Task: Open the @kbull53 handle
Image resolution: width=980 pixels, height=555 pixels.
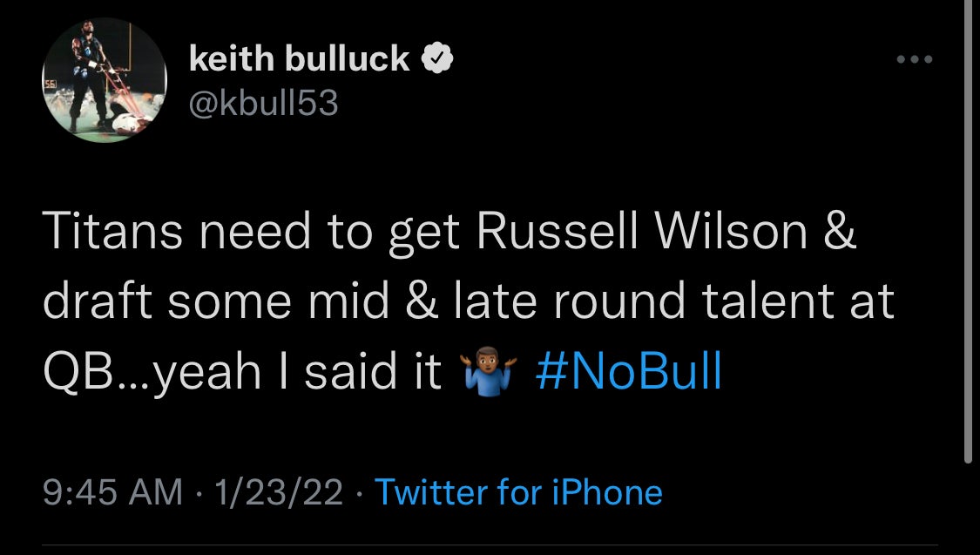Action: tap(263, 104)
